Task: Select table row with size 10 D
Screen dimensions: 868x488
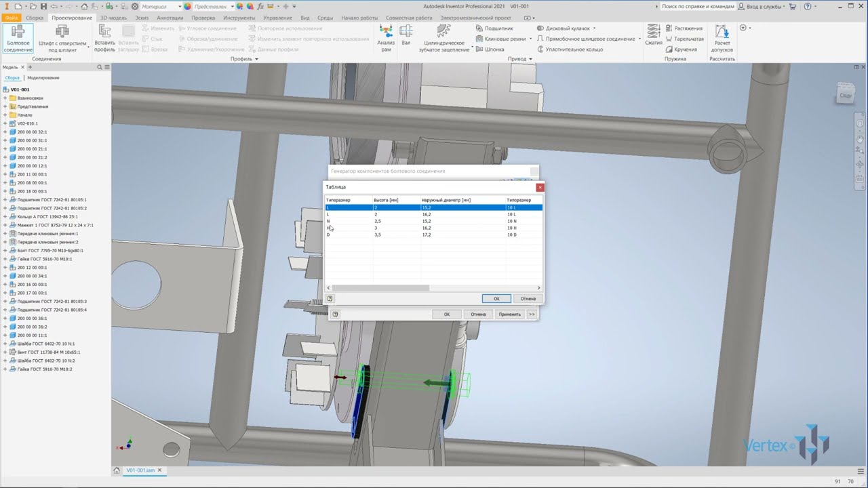Action: 433,235
